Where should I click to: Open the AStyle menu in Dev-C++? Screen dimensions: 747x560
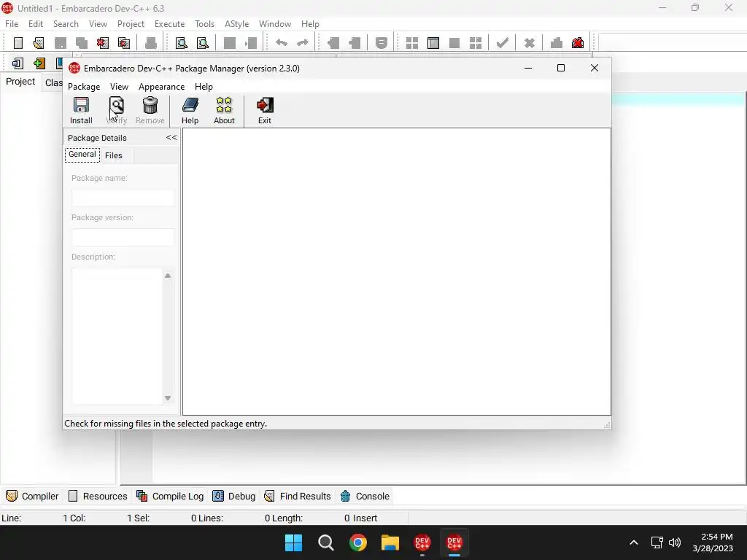click(x=237, y=24)
